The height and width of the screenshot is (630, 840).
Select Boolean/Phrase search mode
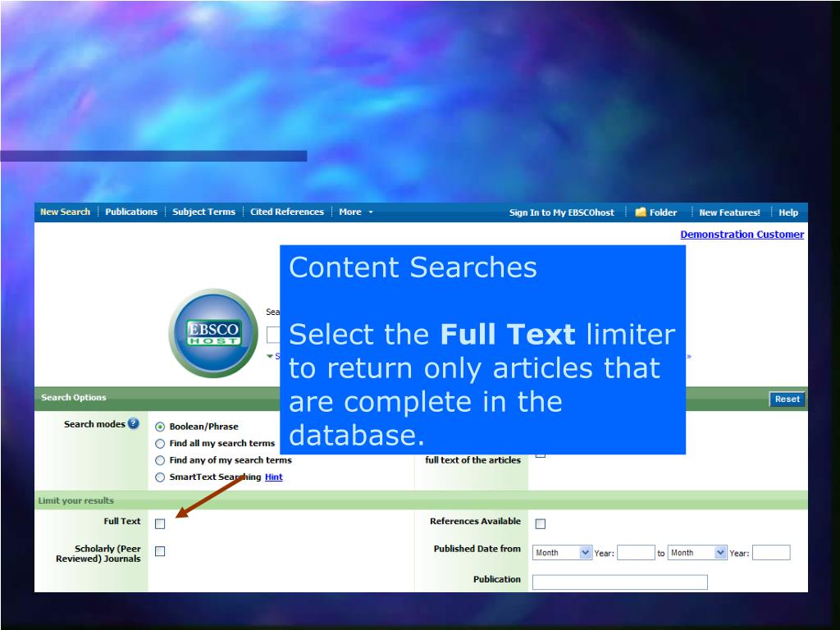pyautogui.click(x=160, y=427)
